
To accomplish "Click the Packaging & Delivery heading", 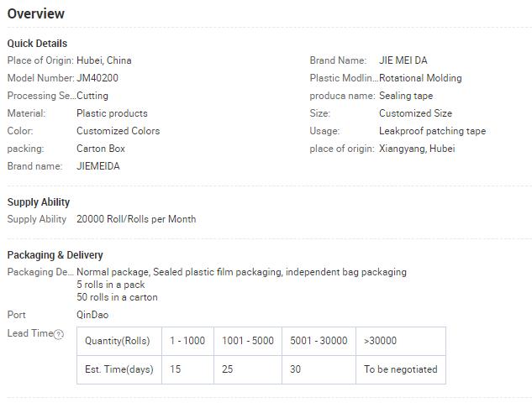I will 55,255.
